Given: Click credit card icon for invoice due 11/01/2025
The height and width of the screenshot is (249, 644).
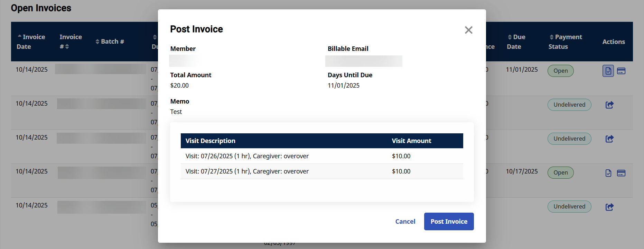Looking at the screenshot, I should point(621,71).
